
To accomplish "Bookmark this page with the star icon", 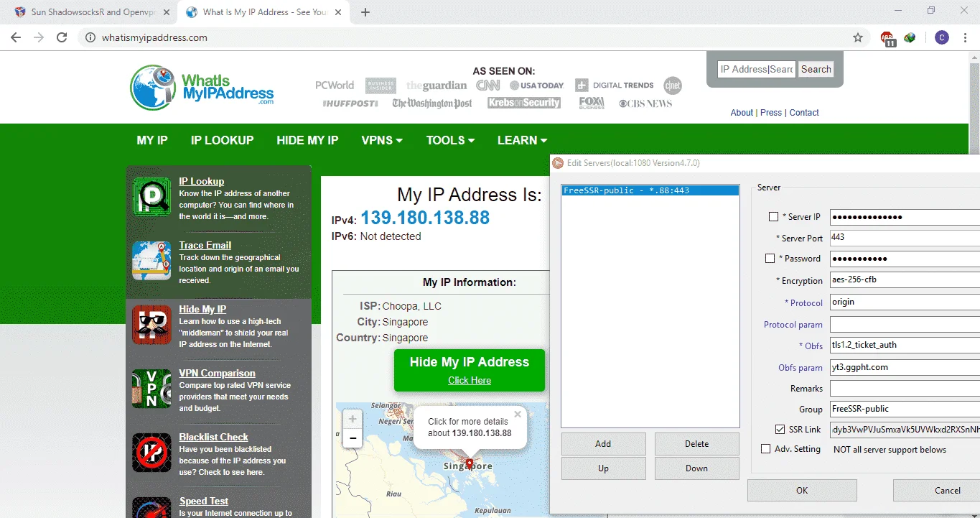I will (858, 37).
